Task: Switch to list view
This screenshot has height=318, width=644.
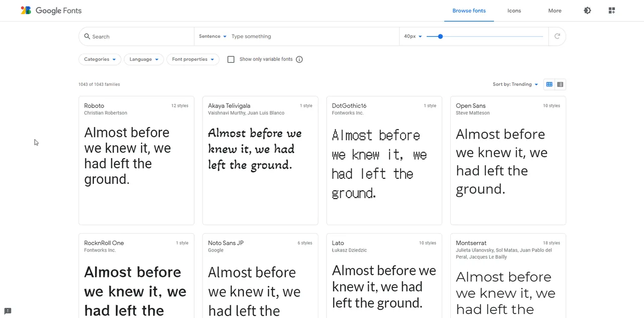Action: coord(560,84)
